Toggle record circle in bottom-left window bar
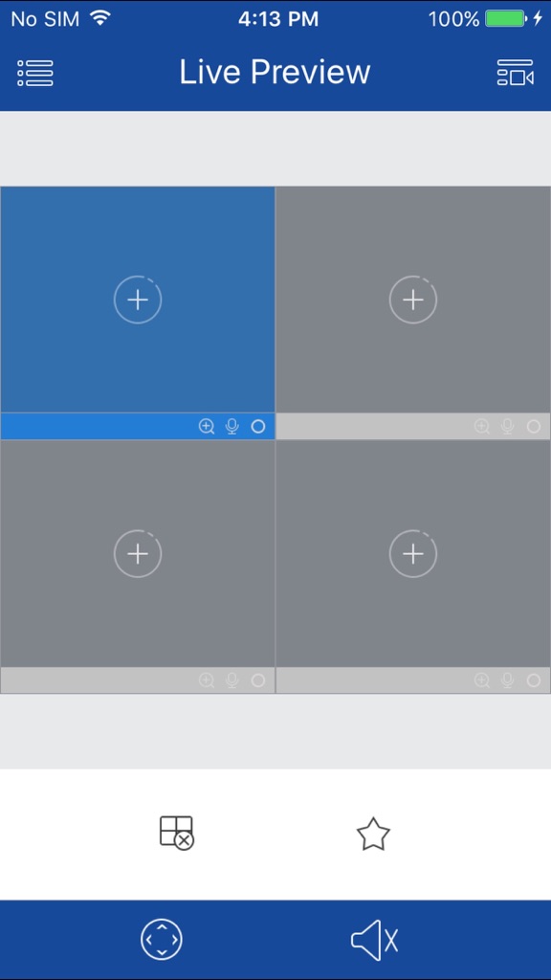551x980 pixels. pos(258,680)
